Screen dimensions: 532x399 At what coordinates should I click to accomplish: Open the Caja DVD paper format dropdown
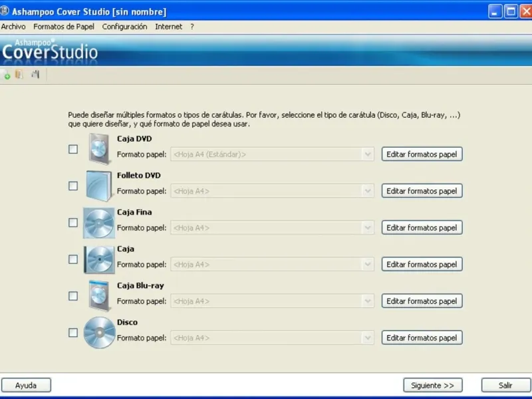[272, 154]
